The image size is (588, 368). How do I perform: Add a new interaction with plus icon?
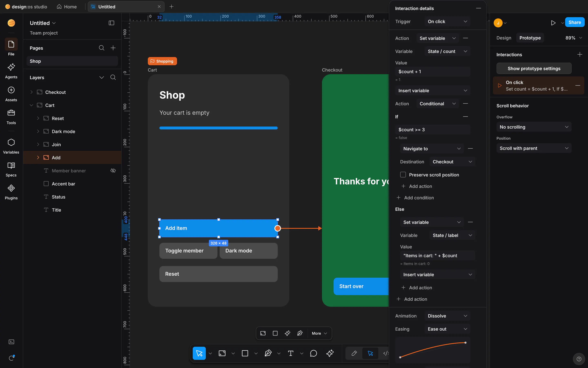(x=580, y=55)
